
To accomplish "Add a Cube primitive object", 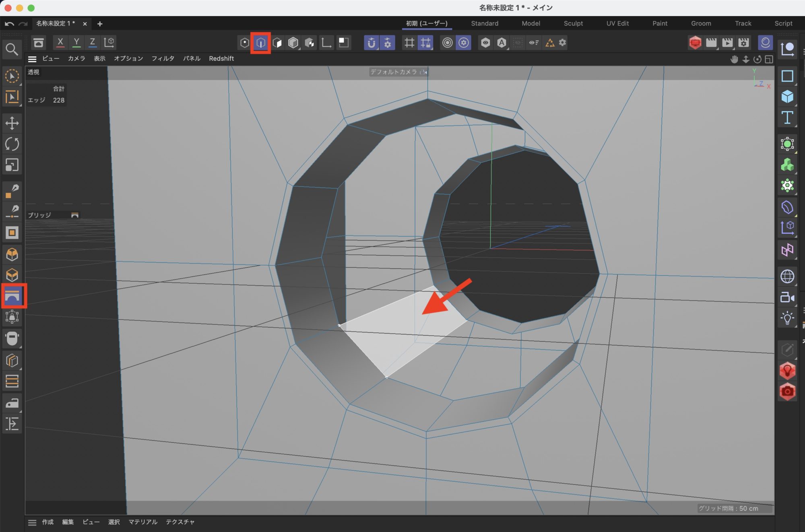I will (x=787, y=97).
